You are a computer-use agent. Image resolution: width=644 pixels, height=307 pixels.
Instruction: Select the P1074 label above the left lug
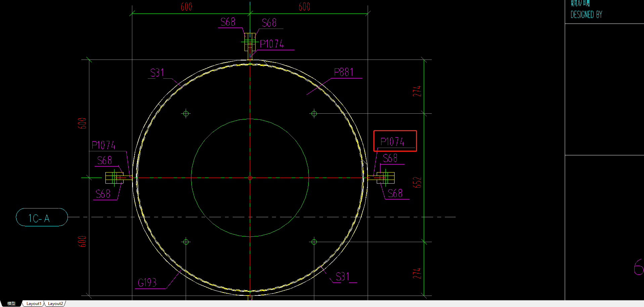pos(103,145)
